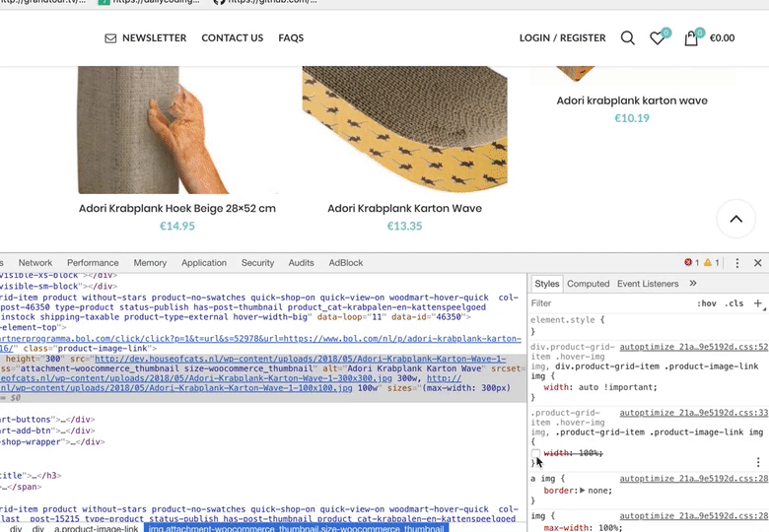Open autoptimize css:52 source link
Image resolution: width=769 pixels, height=532 pixels.
tap(693, 347)
